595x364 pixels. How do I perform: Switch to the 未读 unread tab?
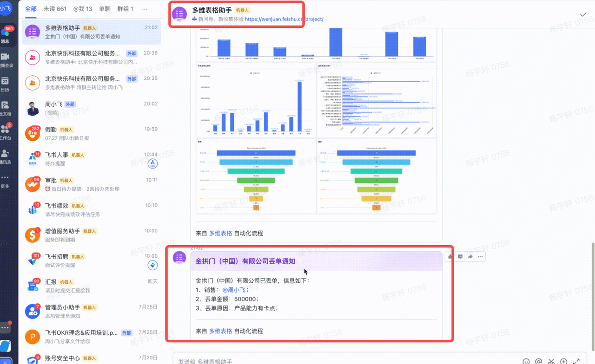55,9
